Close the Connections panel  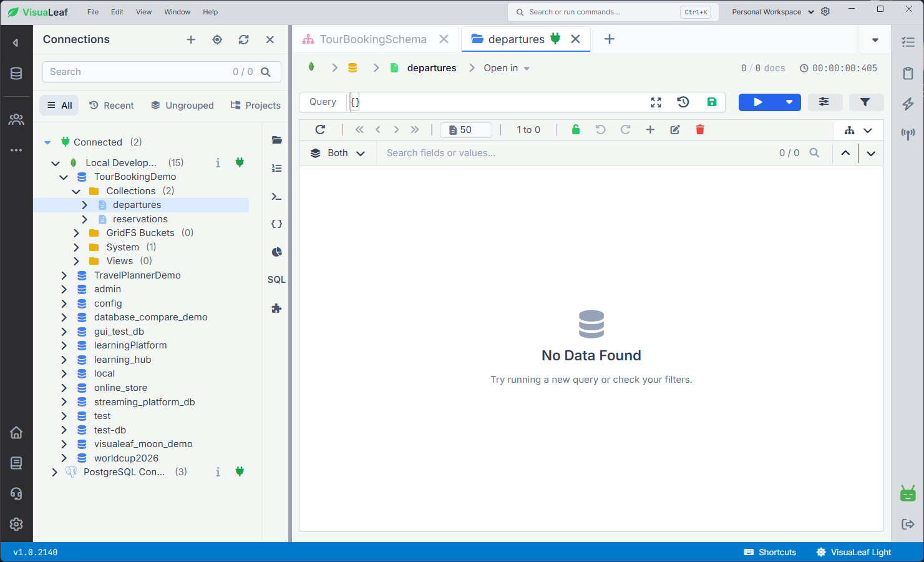[x=270, y=39]
